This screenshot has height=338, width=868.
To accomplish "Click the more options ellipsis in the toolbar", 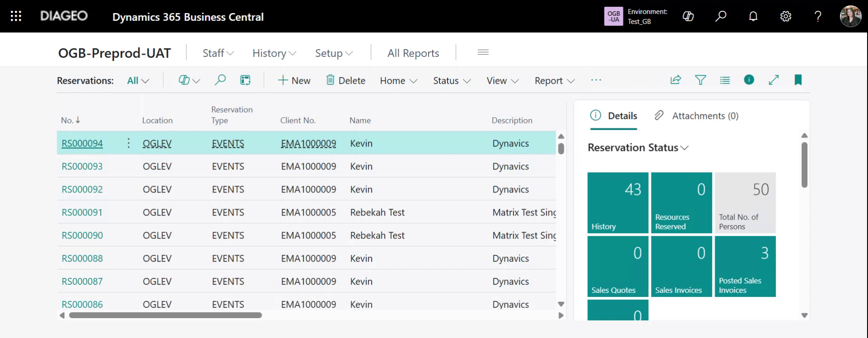I will 596,80.
